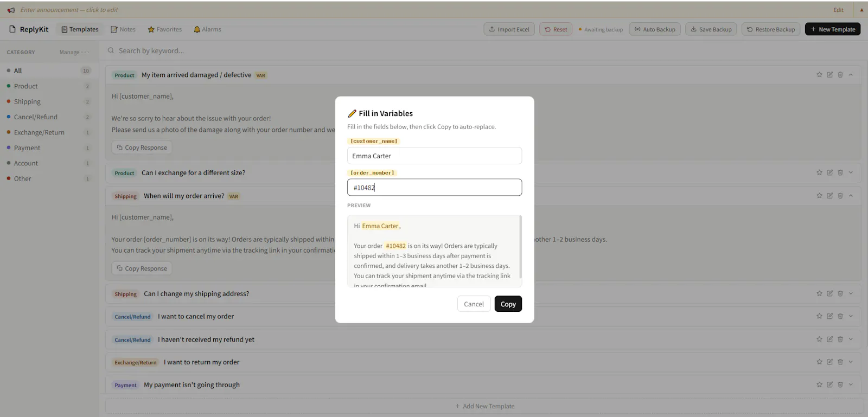Expand the return my order template
Screen dimensions: 868x417
pyautogui.click(x=851, y=362)
